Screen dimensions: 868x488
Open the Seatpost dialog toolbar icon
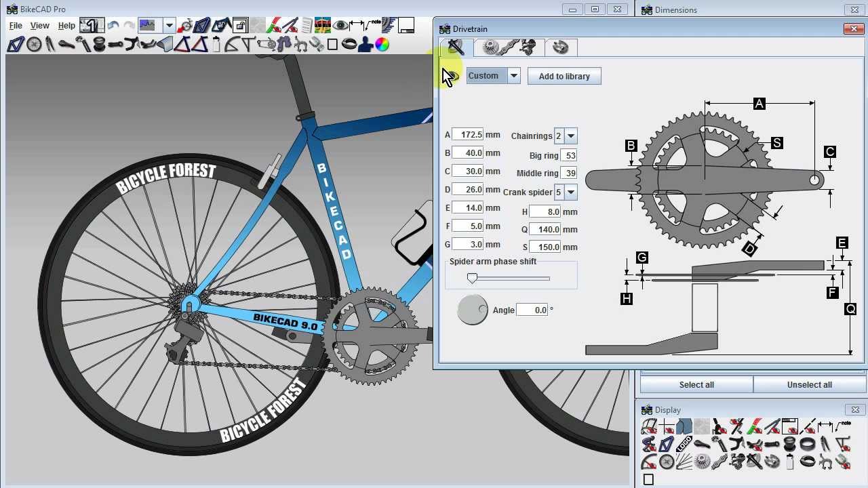point(83,45)
